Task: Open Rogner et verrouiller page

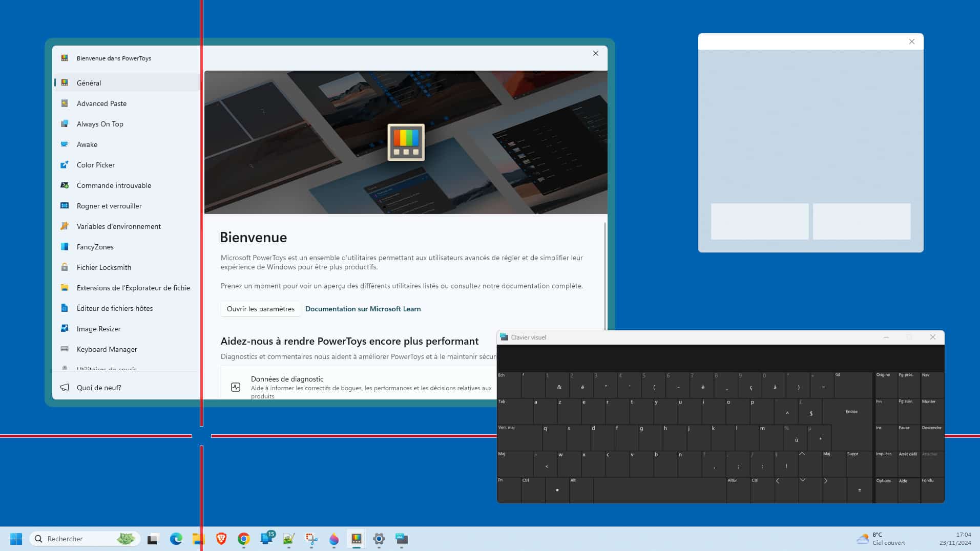Action: (x=126, y=205)
